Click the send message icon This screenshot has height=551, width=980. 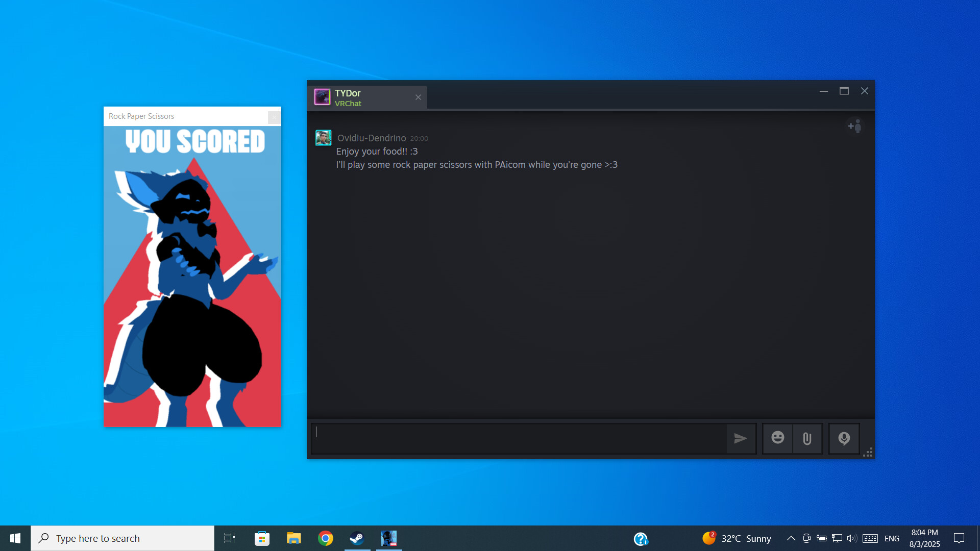[x=741, y=438]
